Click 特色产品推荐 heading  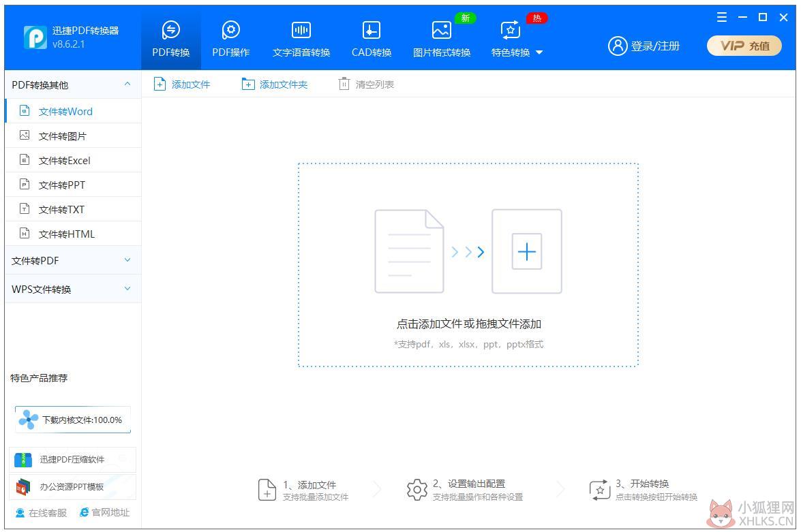[39, 378]
